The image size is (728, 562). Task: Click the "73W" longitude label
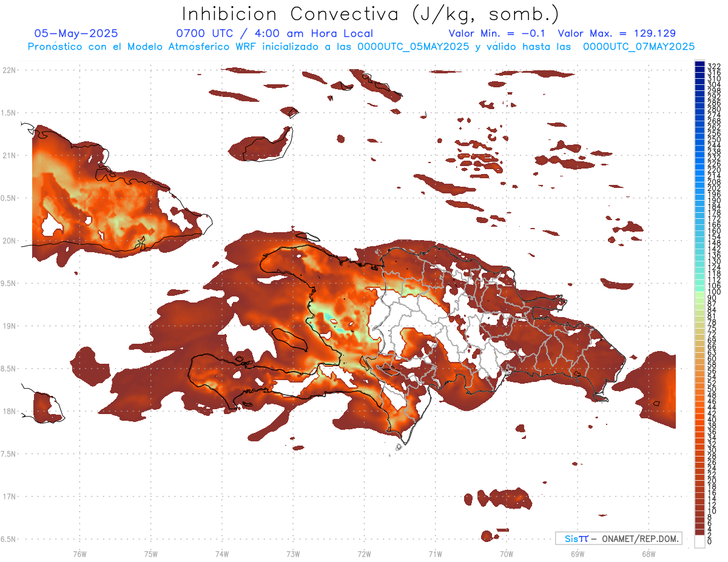click(x=292, y=554)
